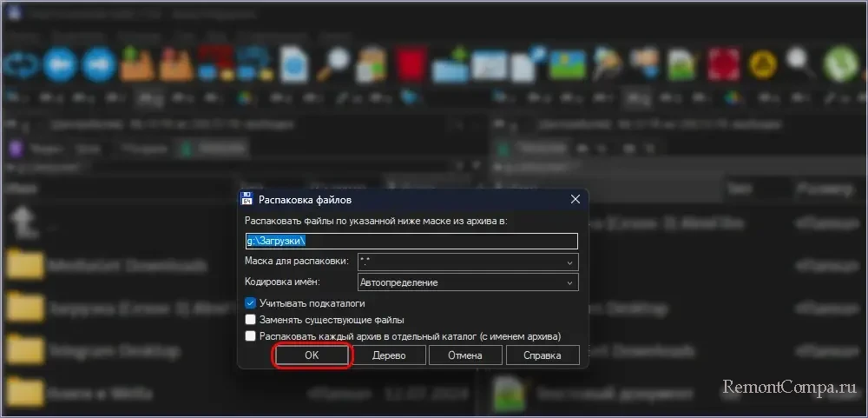Close the Распаковка файлов dialog

[575, 199]
